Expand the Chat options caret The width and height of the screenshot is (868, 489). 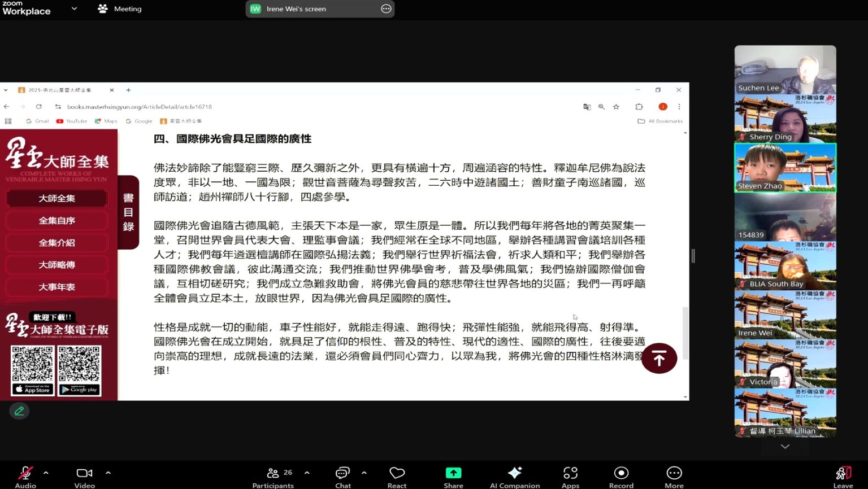[x=364, y=473]
